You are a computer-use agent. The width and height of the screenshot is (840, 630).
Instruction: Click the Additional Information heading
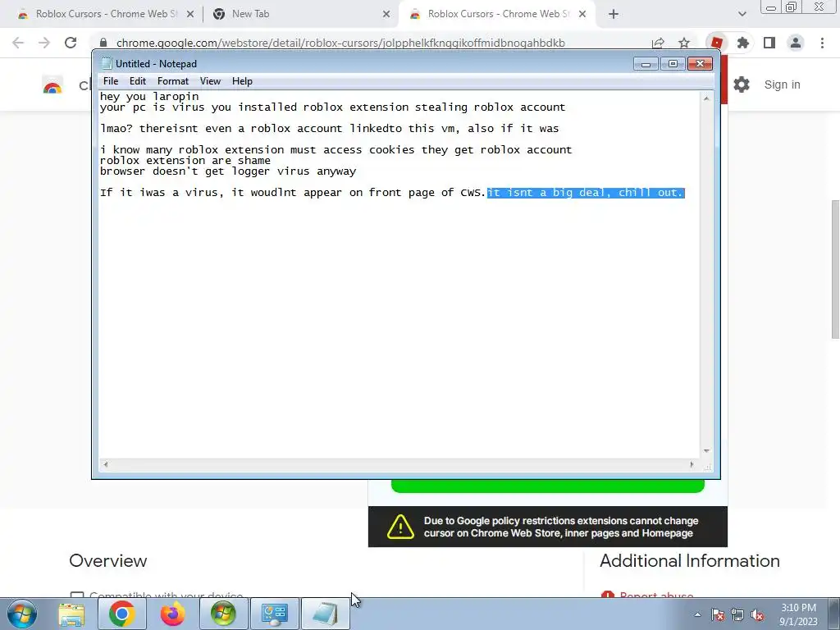[689, 560]
